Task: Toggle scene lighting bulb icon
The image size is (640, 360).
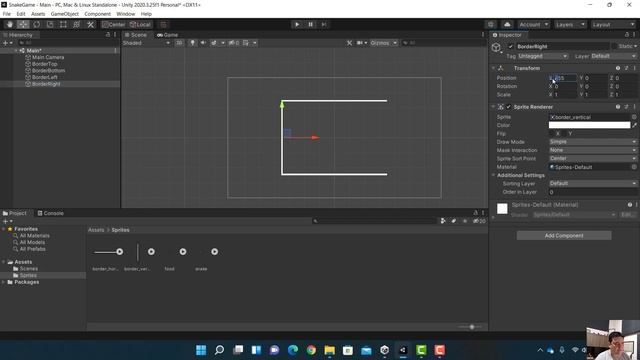Action: click(192, 43)
